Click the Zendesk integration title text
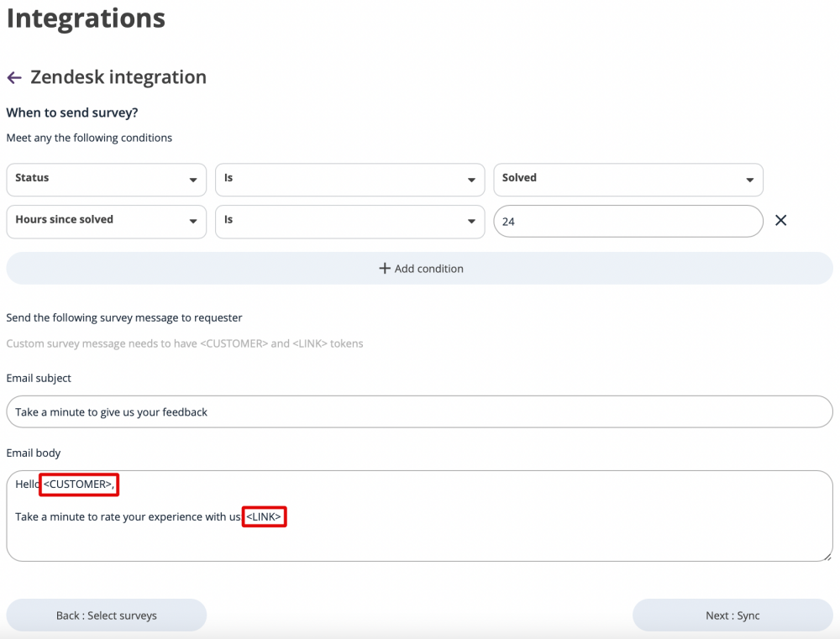Viewport: 840px width, 639px height. 118,77
